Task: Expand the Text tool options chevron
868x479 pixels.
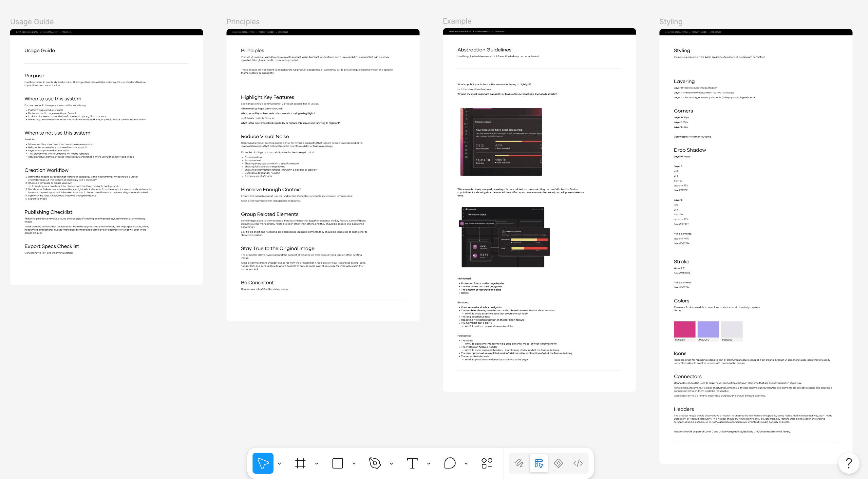Action: click(429, 464)
